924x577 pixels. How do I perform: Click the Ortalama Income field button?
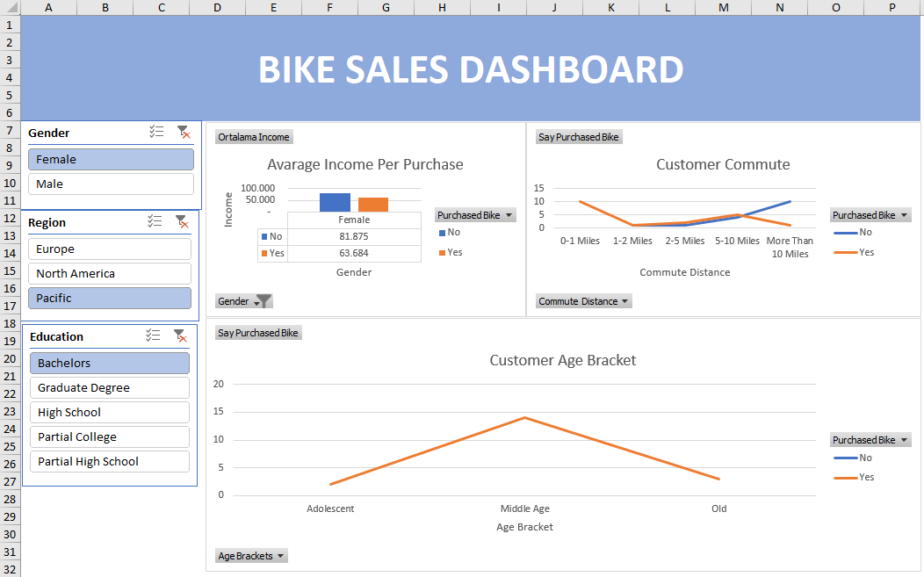[254, 137]
